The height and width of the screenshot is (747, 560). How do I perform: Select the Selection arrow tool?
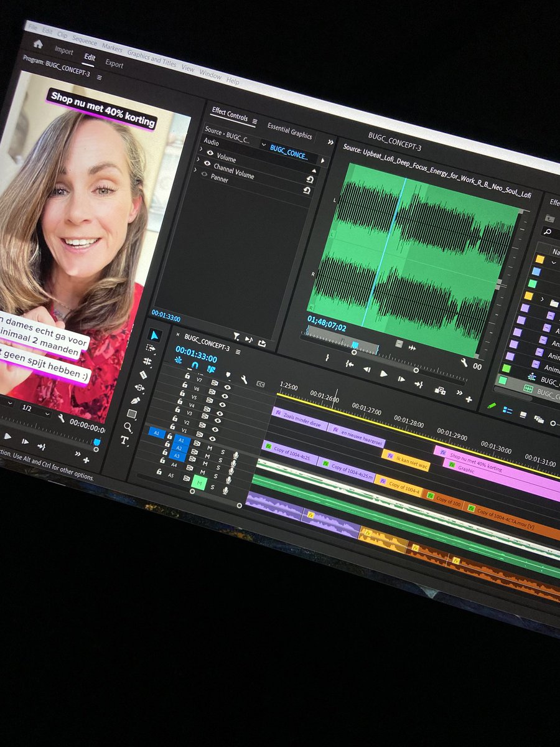point(154,335)
